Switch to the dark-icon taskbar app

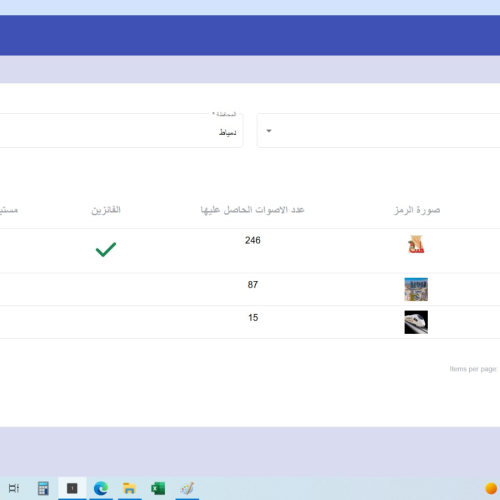(72, 488)
